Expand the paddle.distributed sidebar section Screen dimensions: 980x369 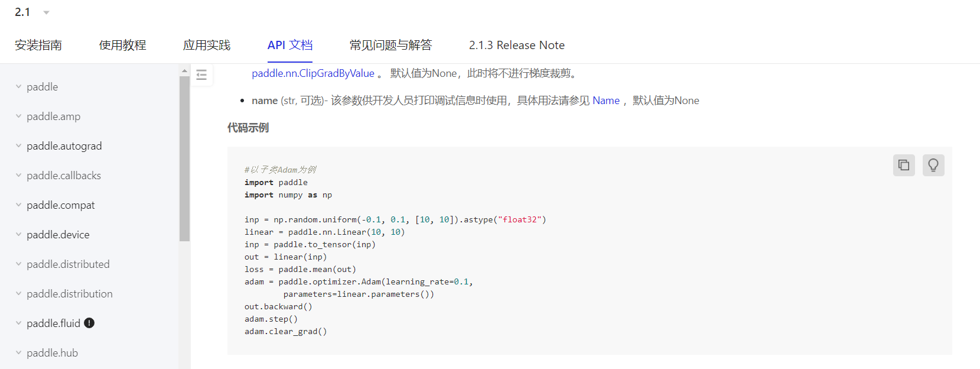pyautogui.click(x=18, y=264)
